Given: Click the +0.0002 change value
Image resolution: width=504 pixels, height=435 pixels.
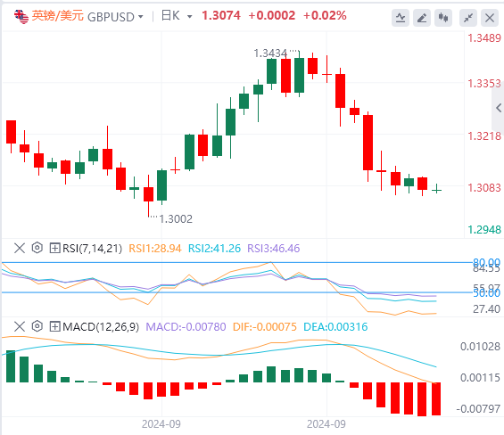Looking at the screenshot, I should tap(271, 15).
